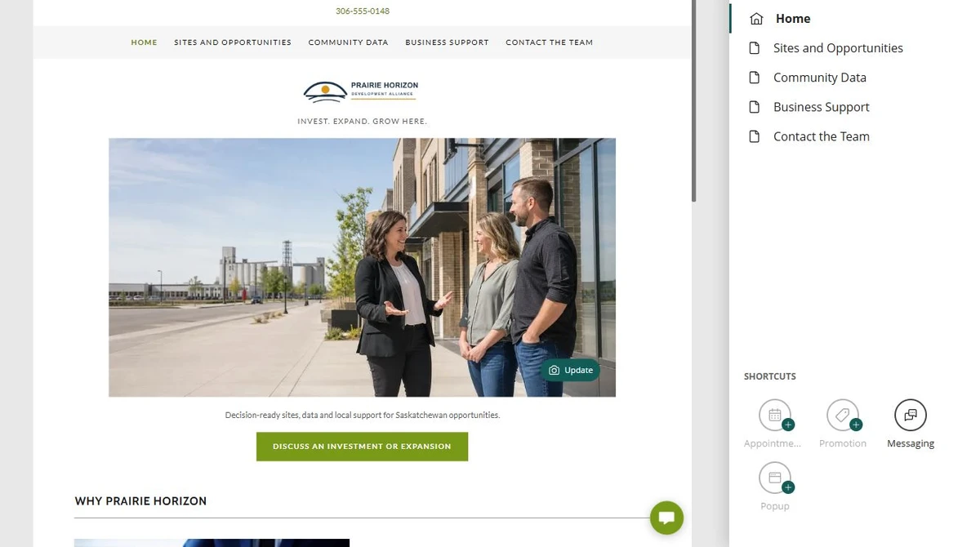Screen dimensions: 980x547
Task: Go to HOME in site navigation bar
Action: coord(144,42)
